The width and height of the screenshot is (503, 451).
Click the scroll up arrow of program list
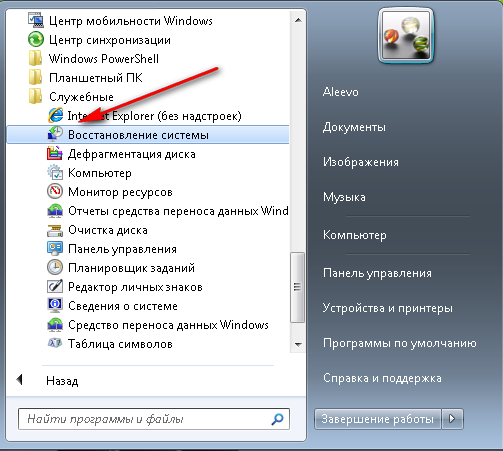tap(298, 20)
